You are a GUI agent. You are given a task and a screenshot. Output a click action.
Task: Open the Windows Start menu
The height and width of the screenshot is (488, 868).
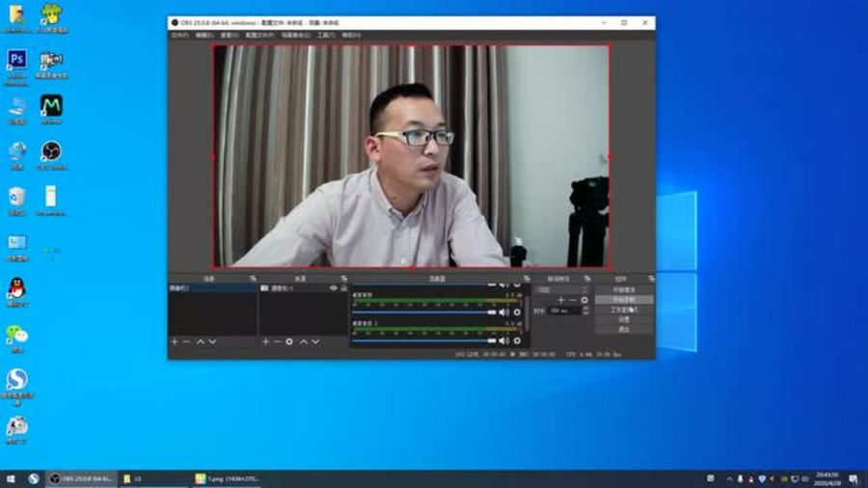(x=11, y=478)
